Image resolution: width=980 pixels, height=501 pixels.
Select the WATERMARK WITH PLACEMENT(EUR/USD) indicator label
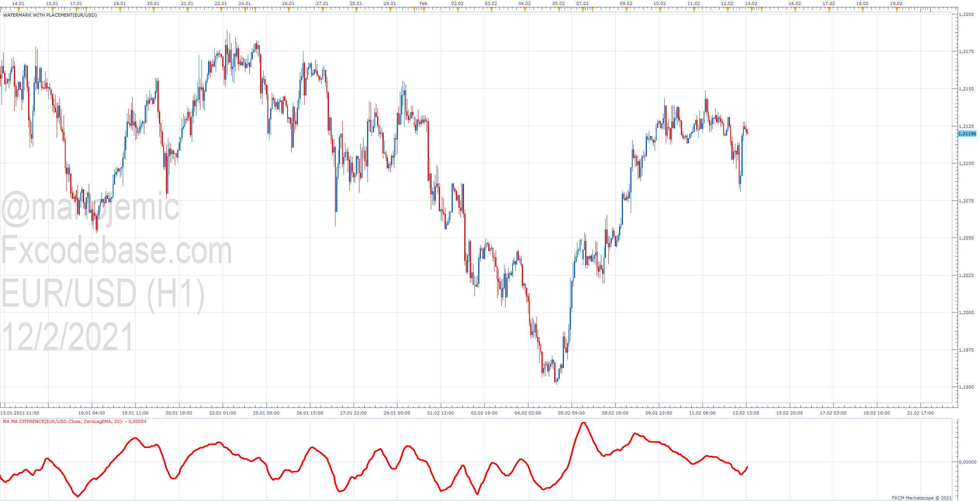coord(50,15)
